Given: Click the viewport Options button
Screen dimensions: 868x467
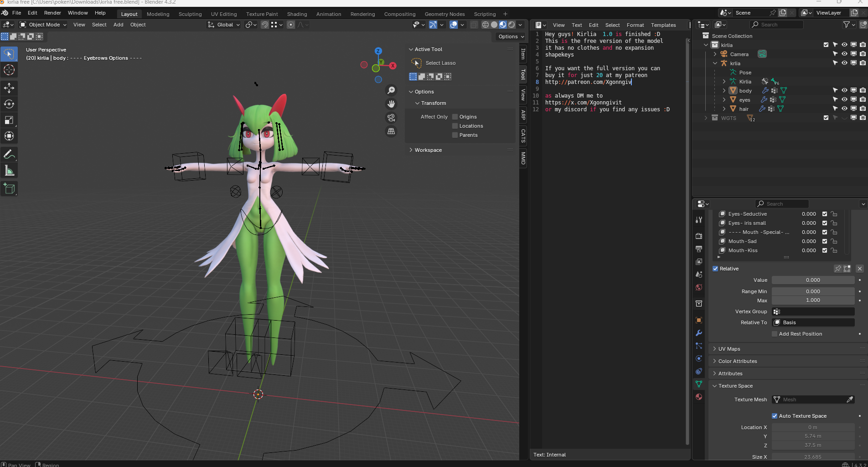Looking at the screenshot, I should click(511, 36).
